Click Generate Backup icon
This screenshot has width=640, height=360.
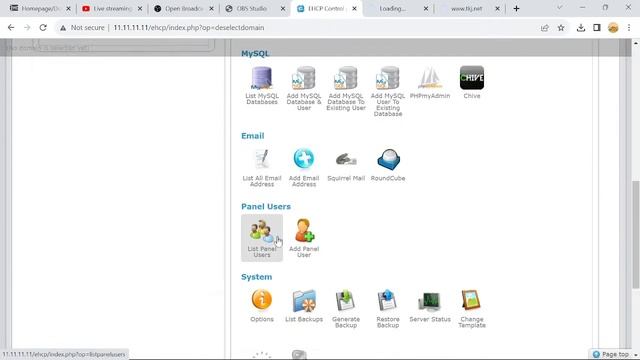click(346, 301)
